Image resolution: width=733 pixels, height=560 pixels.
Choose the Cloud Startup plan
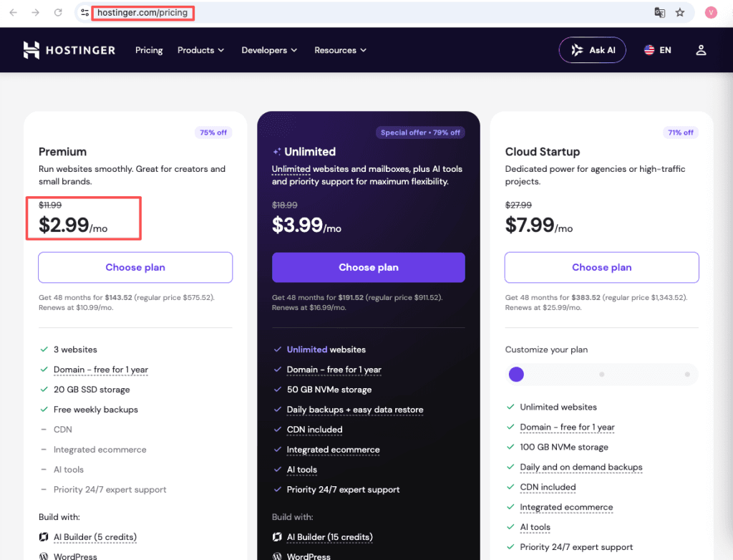point(601,268)
